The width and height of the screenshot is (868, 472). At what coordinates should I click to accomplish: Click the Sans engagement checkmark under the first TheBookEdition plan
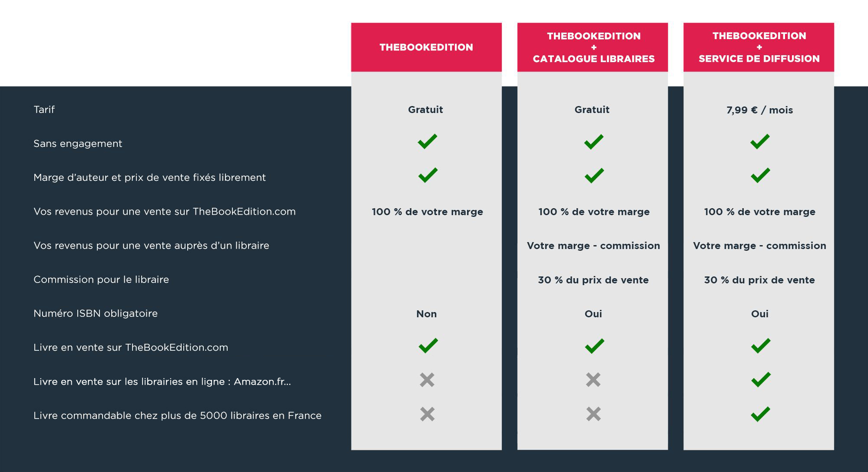(427, 141)
